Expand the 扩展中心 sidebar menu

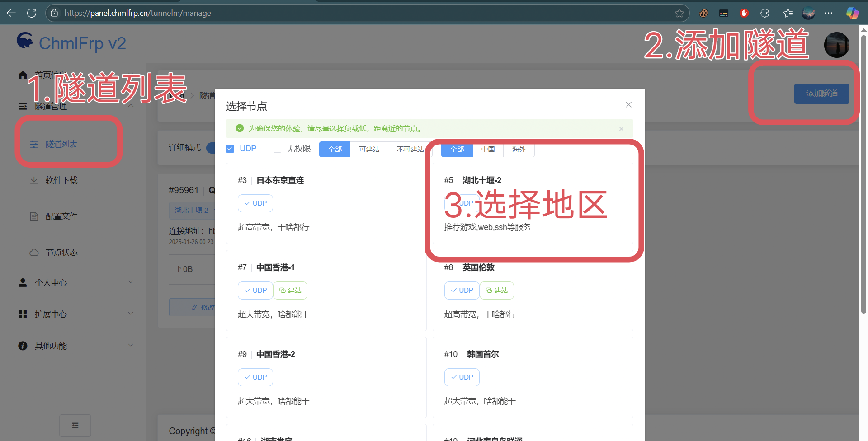click(x=75, y=314)
